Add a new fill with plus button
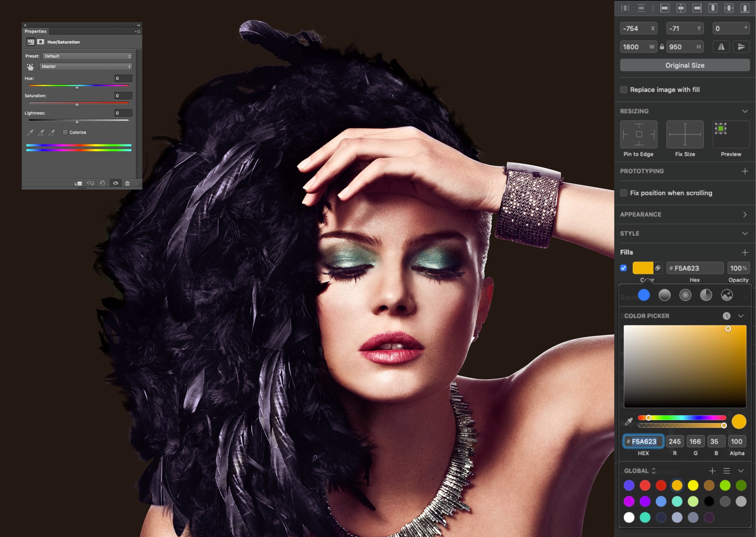The width and height of the screenshot is (756, 537). tap(745, 252)
